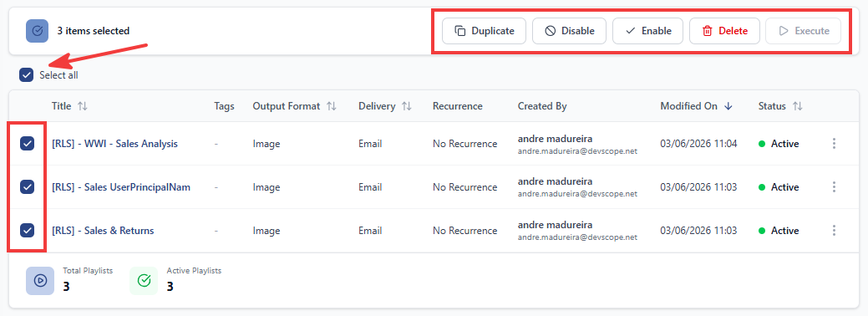
Task: Click the Active Playlists label
Action: click(x=194, y=271)
